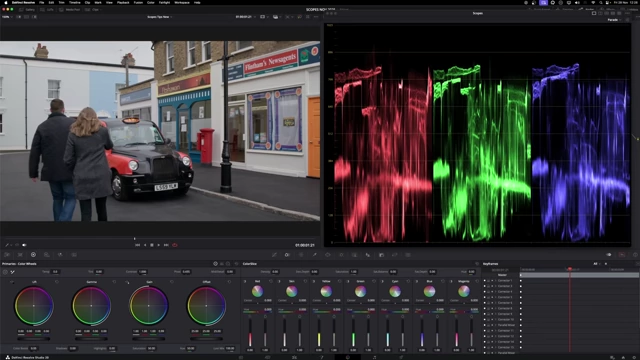
Task: Open the Parade scope type dropdown
Action: pyautogui.click(x=614, y=20)
